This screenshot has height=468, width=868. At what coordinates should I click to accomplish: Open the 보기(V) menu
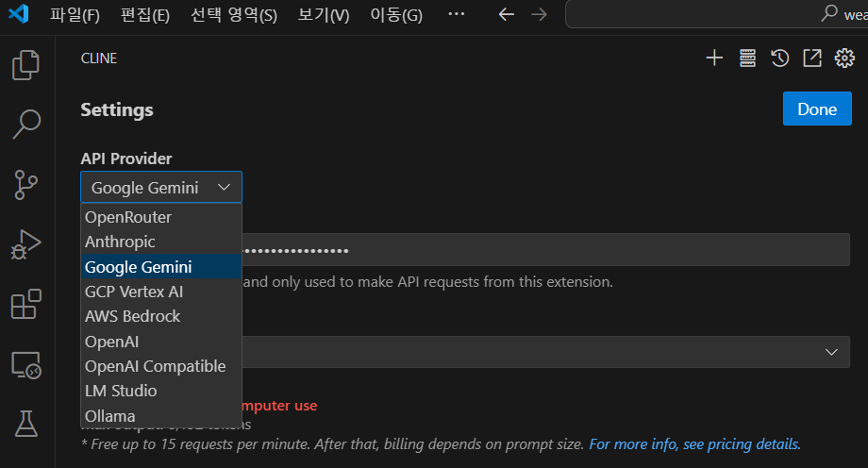324,14
